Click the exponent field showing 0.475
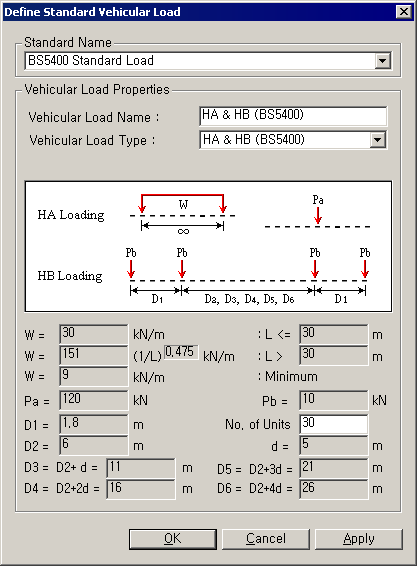Screen dimensions: 417x566 (x=181, y=352)
